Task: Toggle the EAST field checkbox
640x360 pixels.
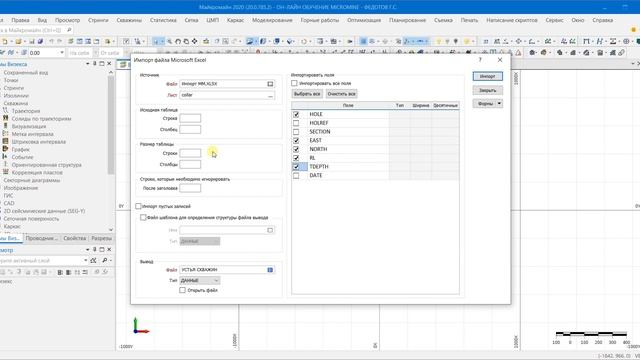Action: pyautogui.click(x=296, y=140)
